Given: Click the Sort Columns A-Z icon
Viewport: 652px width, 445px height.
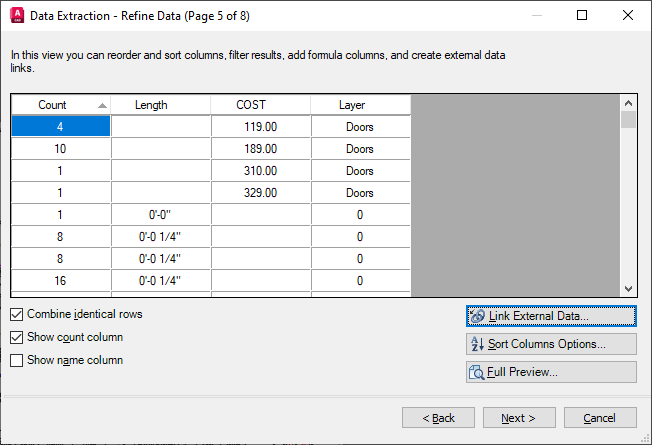Looking at the screenshot, I should click(x=477, y=344).
